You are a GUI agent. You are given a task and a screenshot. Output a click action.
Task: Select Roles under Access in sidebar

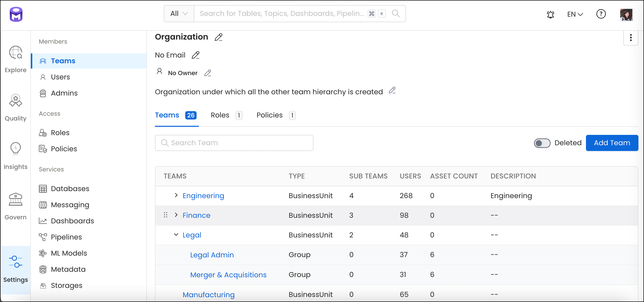click(89, 133)
